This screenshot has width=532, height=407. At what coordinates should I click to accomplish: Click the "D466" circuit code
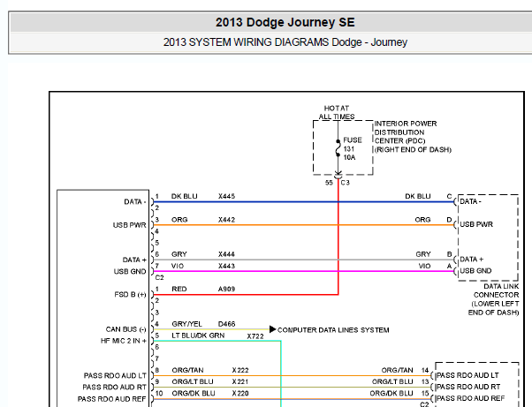[x=226, y=324]
